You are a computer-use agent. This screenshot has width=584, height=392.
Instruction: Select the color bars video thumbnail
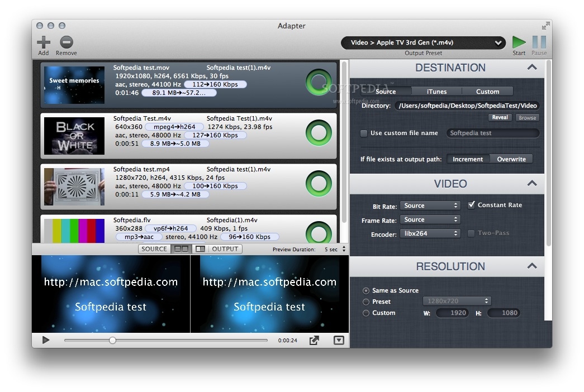pyautogui.click(x=74, y=231)
